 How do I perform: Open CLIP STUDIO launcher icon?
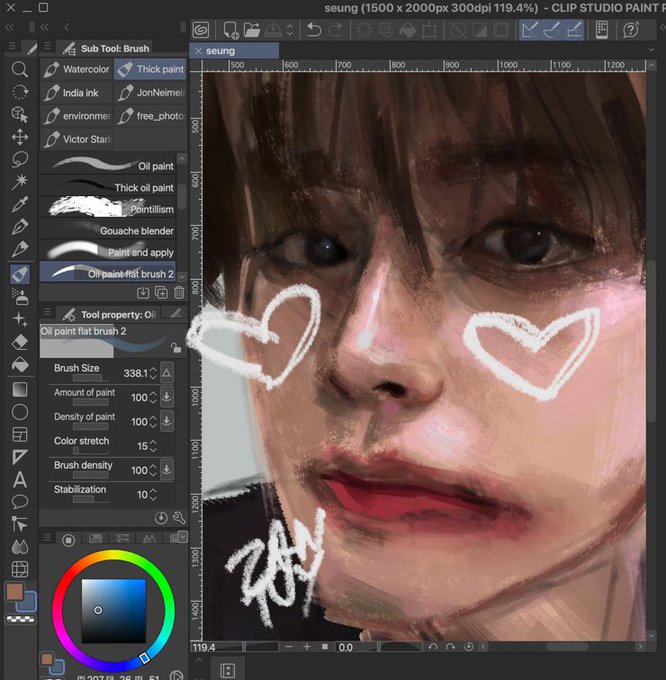(x=200, y=30)
